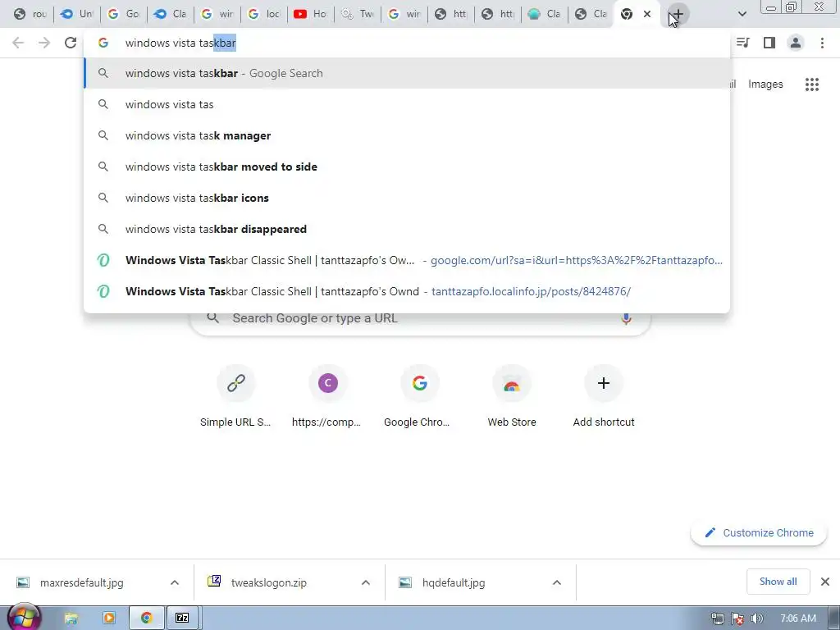840x630 pixels.
Task: Click the voice search microphone
Action: tap(626, 318)
